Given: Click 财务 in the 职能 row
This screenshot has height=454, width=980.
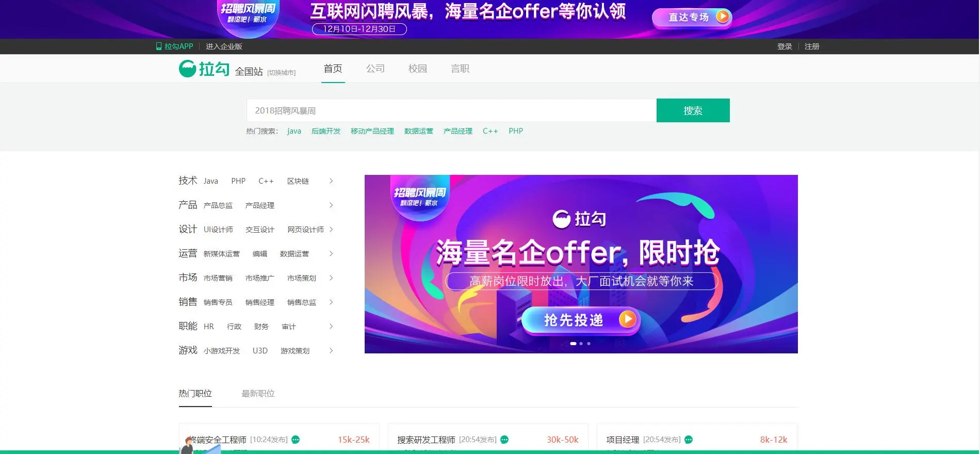Looking at the screenshot, I should [x=262, y=327].
